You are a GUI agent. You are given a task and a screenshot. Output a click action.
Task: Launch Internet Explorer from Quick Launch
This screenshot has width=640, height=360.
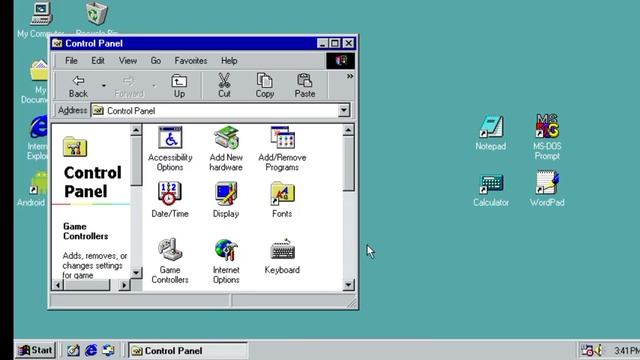91,350
